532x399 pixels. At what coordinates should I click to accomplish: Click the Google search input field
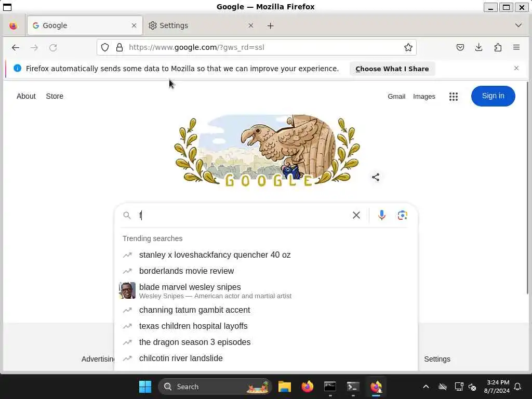tap(243, 215)
